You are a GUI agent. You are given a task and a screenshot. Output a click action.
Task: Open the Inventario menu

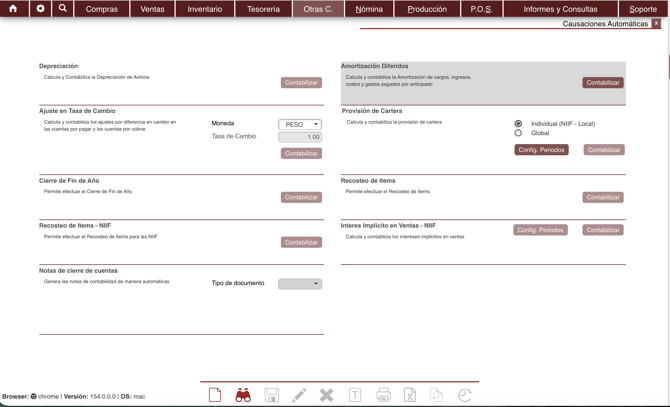(205, 9)
